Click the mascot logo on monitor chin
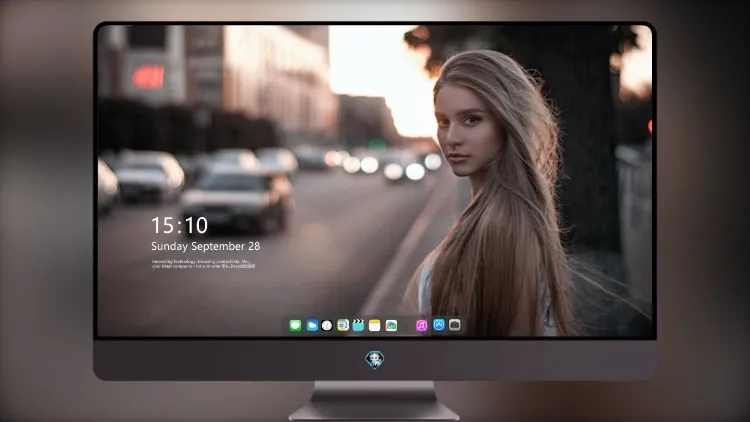The height and width of the screenshot is (422, 750). (375, 360)
